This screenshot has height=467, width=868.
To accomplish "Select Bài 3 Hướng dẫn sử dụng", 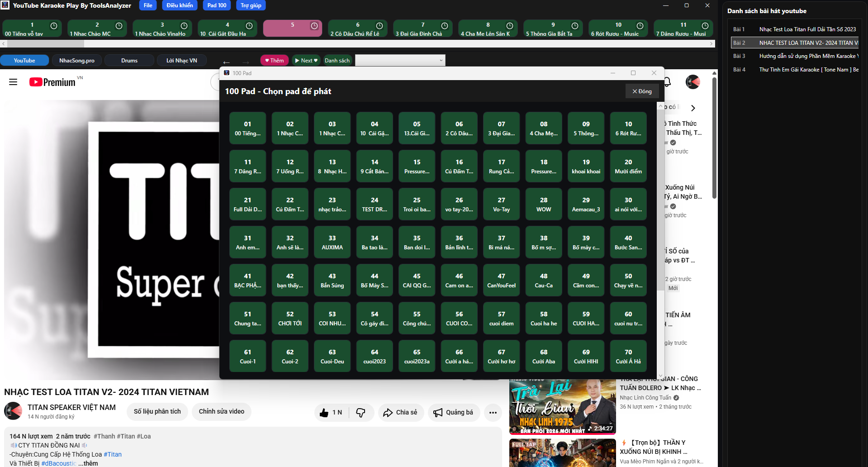I will click(x=795, y=56).
